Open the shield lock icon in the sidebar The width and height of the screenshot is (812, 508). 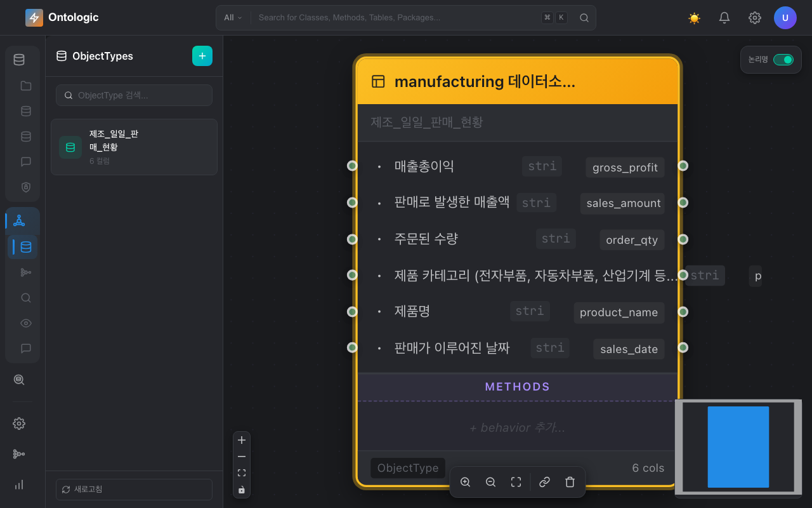click(x=26, y=187)
